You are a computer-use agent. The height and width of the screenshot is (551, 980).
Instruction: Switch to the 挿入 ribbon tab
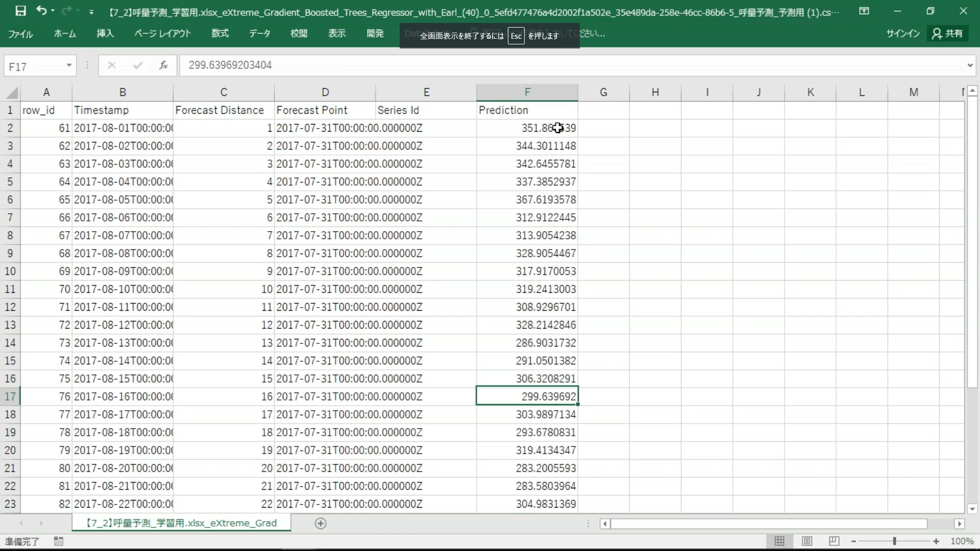click(105, 34)
